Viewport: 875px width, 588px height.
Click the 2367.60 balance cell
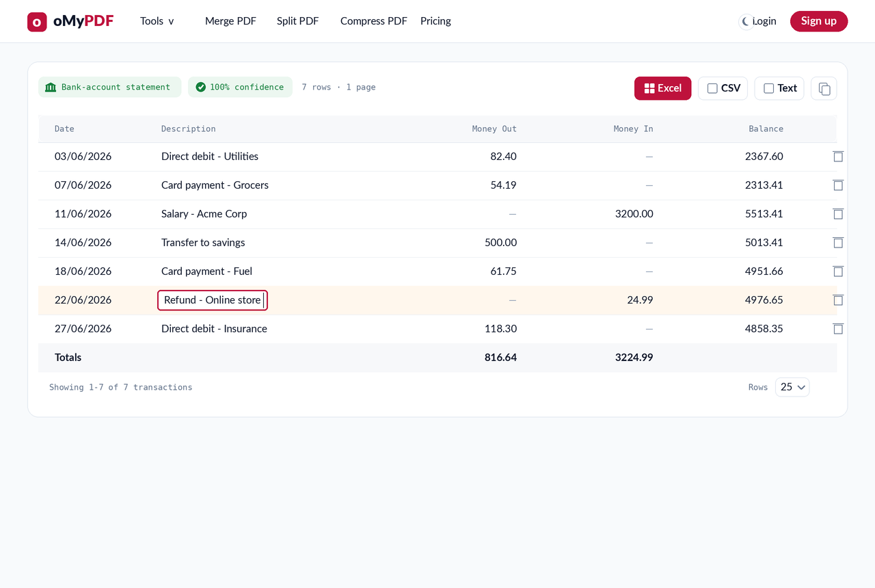click(x=764, y=157)
